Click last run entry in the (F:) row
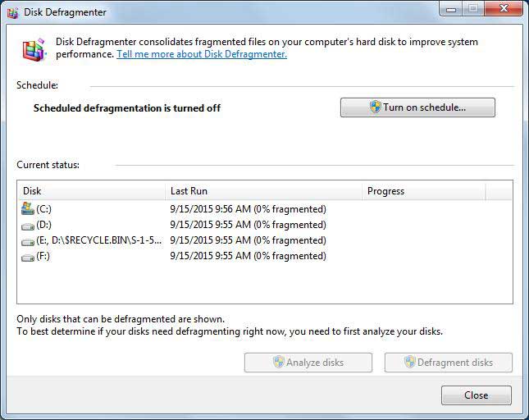 (248, 256)
